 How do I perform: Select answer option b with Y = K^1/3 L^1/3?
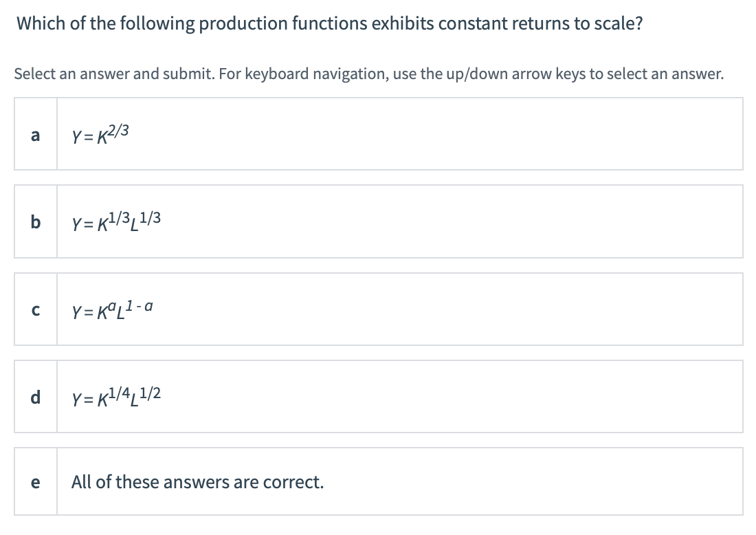coord(378,221)
